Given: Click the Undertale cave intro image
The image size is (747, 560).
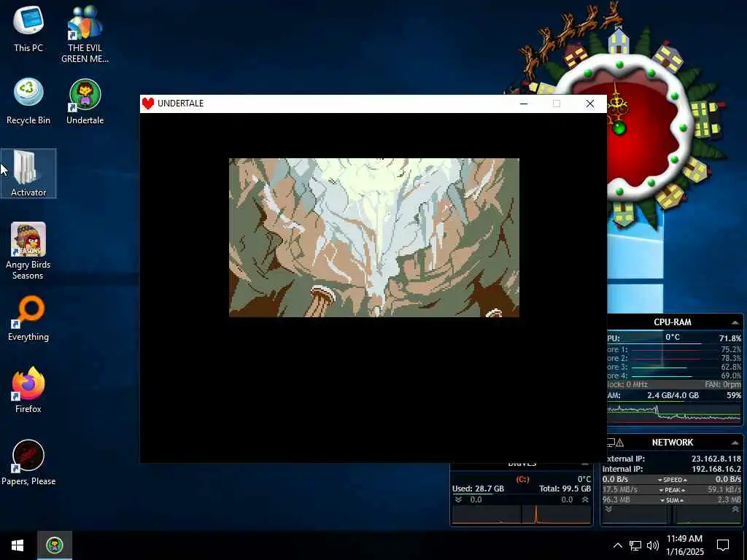Looking at the screenshot, I should [374, 238].
